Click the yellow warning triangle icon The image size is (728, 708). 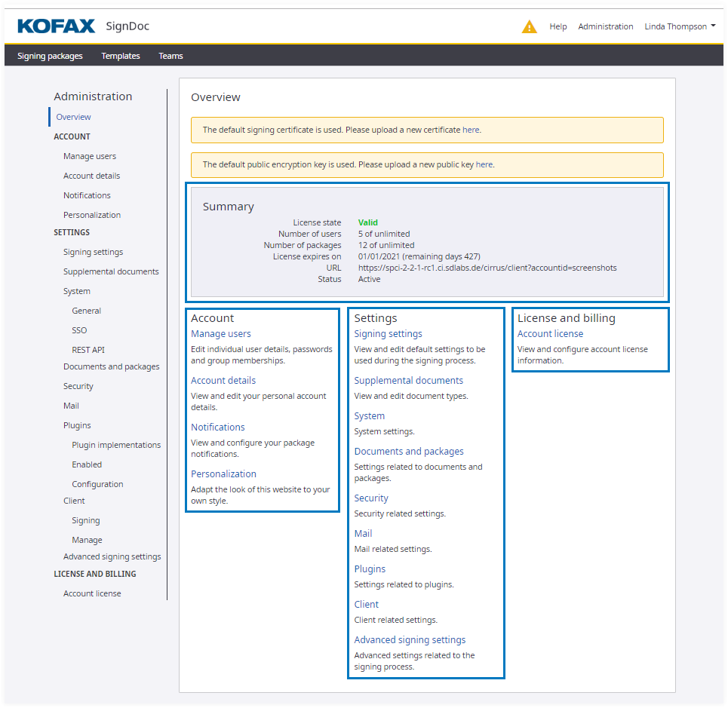coord(530,27)
